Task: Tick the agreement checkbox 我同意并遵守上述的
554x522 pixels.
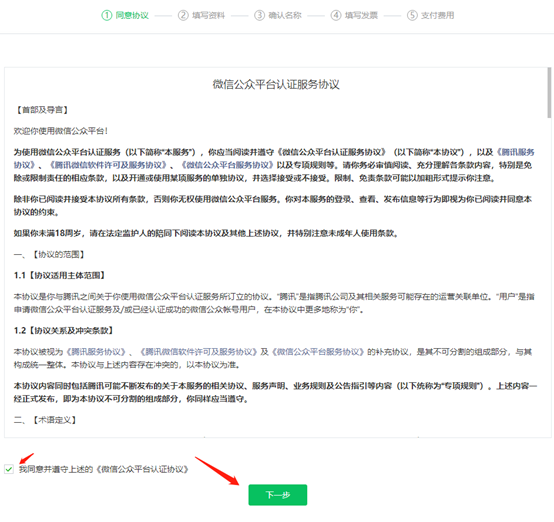Action: (9, 469)
